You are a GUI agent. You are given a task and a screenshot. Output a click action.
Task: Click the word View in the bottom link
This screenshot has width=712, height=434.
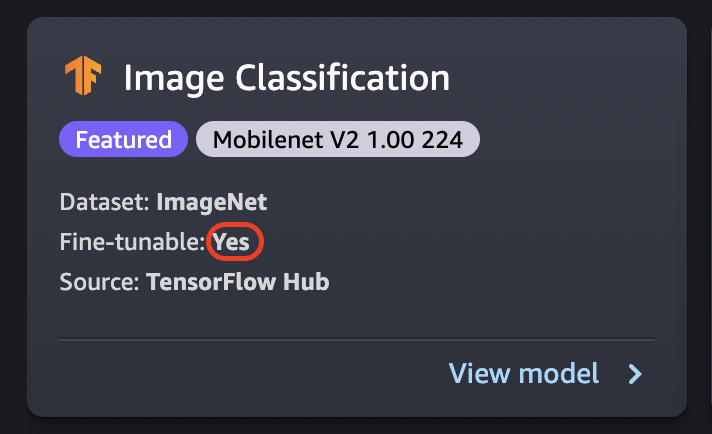tap(476, 374)
